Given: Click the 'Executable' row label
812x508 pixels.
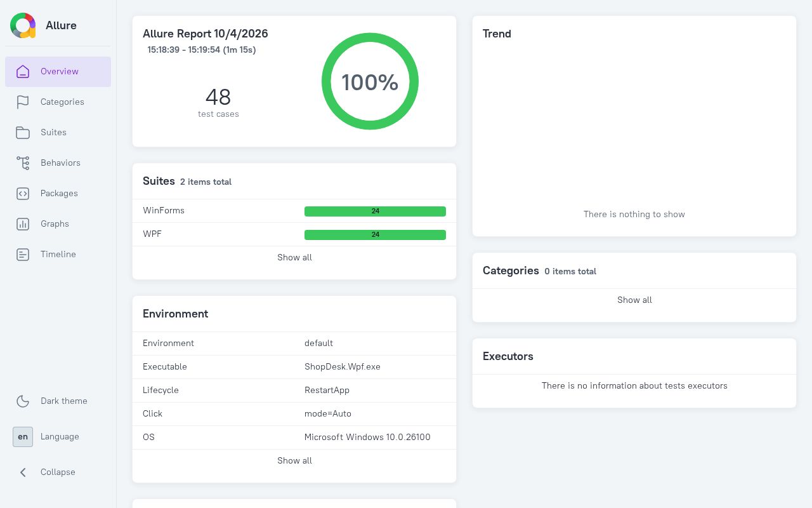Looking at the screenshot, I should (165, 366).
